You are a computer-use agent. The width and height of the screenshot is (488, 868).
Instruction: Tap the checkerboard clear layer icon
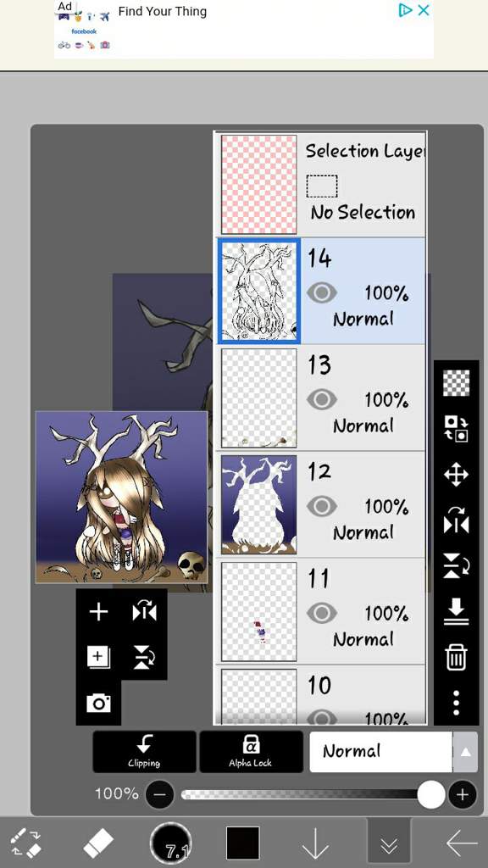[456, 382]
